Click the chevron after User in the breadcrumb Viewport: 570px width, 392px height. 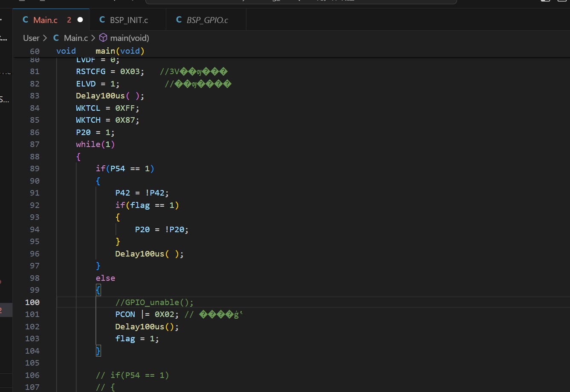[x=45, y=38]
